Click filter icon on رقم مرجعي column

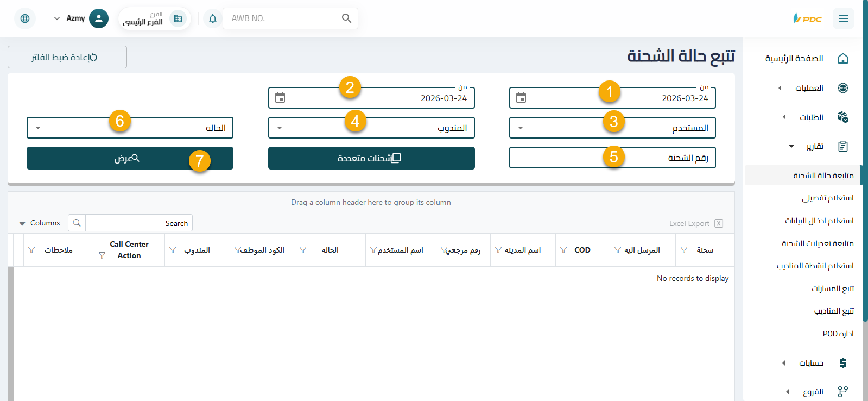tap(444, 250)
